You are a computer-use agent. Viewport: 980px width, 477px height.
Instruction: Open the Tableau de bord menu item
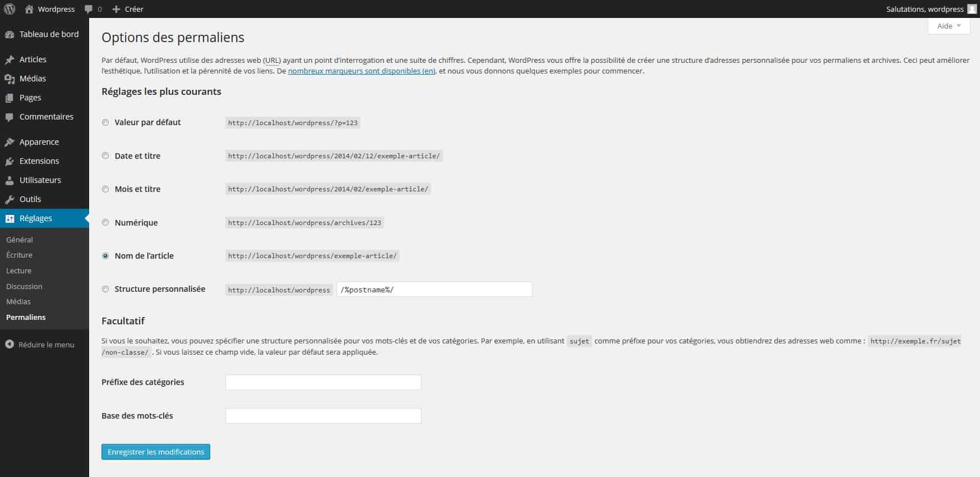[44, 34]
